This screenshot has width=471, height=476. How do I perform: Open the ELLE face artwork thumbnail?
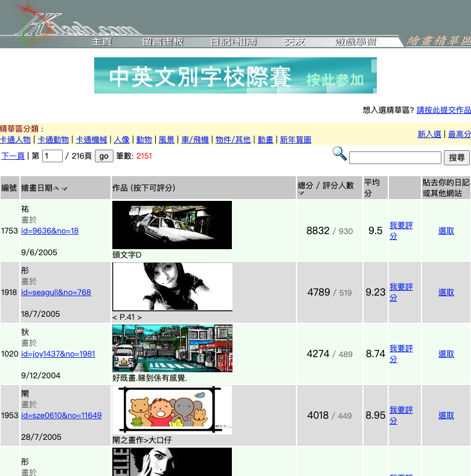172,462
